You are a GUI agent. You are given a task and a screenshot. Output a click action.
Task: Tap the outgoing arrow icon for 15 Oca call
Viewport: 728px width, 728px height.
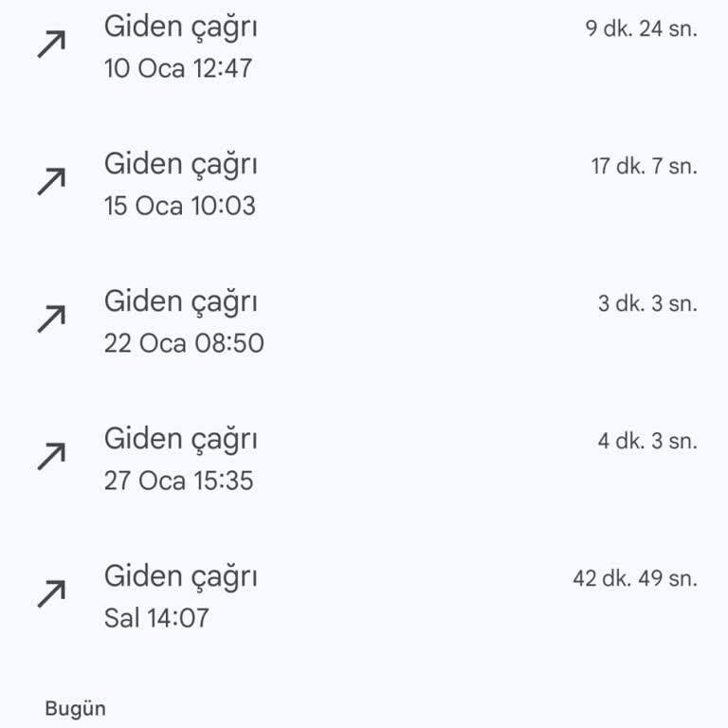click(x=51, y=182)
